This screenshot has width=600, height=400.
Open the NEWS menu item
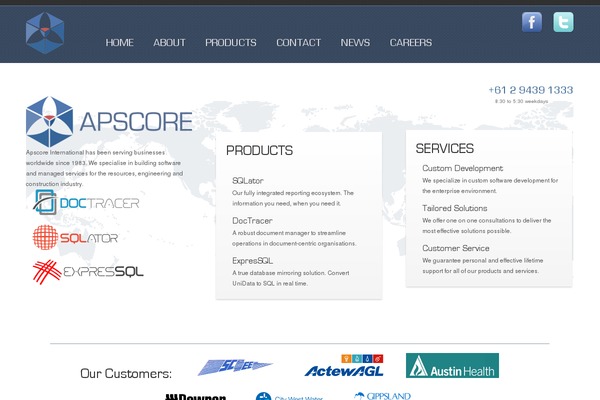click(x=355, y=42)
